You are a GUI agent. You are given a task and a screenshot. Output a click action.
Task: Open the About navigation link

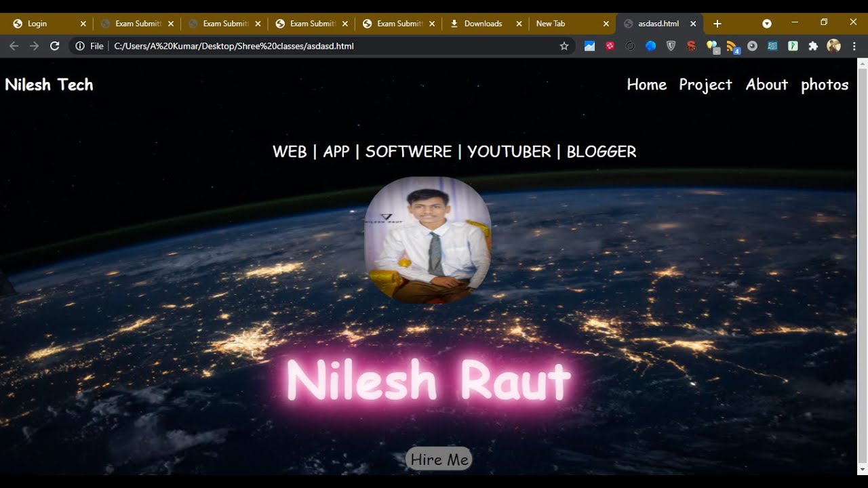pos(766,85)
